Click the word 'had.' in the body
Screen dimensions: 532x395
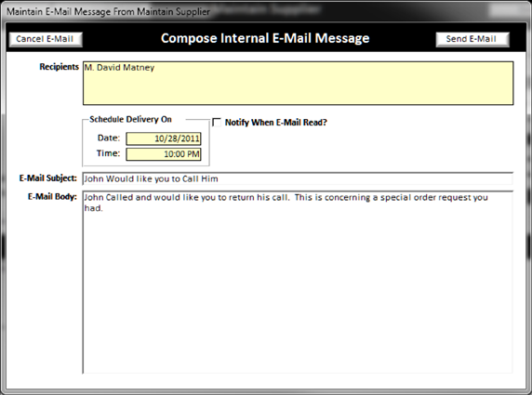[93, 208]
